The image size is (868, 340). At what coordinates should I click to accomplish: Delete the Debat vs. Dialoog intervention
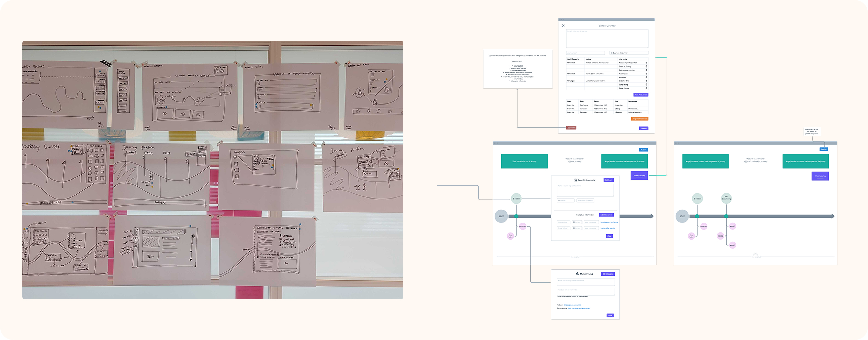(x=646, y=67)
